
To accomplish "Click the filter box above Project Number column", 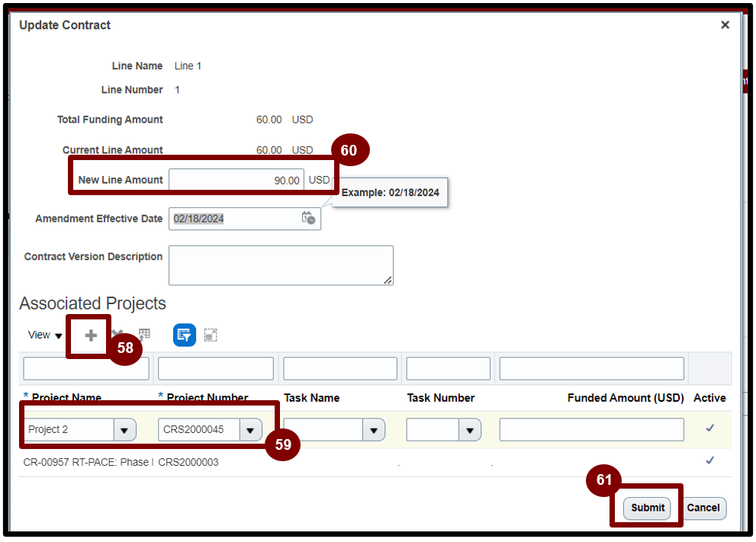I will 216,368.
